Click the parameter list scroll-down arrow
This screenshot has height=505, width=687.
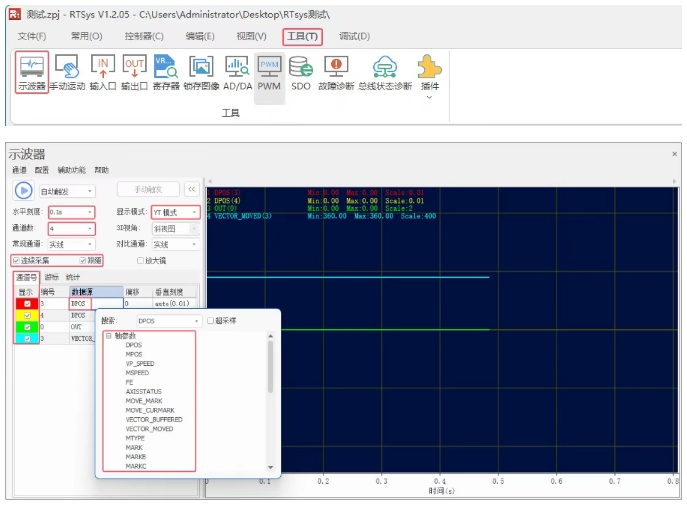pos(270,467)
